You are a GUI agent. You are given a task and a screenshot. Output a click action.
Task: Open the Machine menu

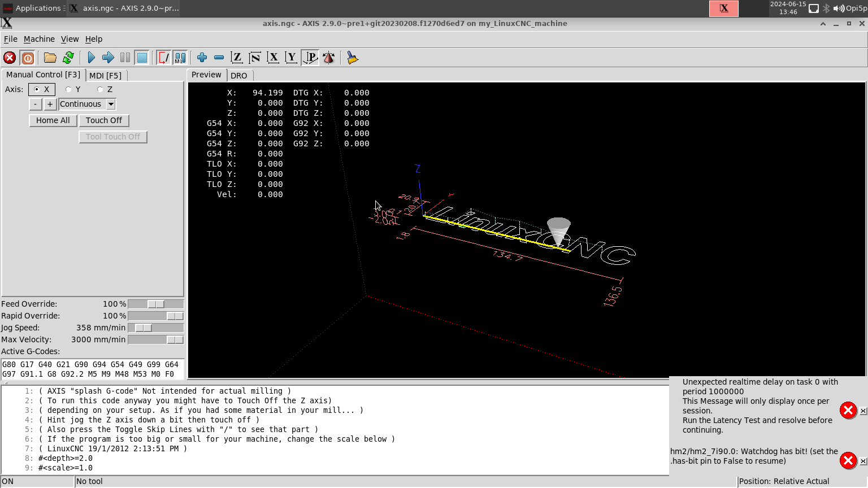(39, 39)
